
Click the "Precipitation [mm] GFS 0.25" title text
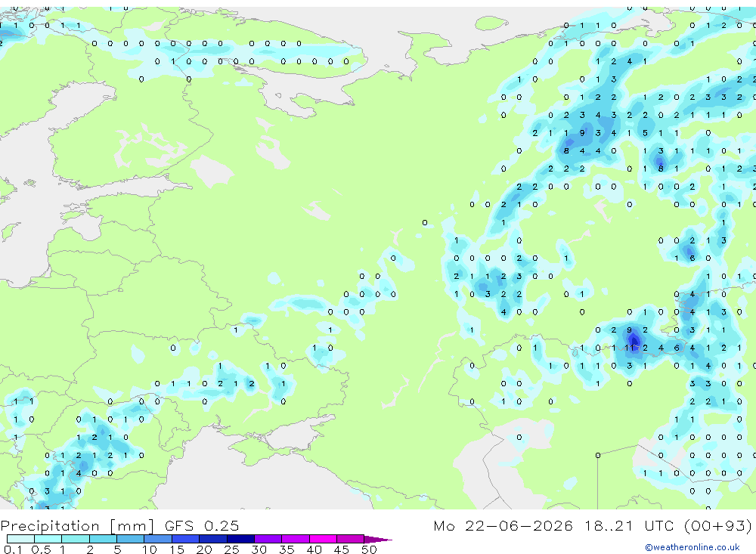click(119, 525)
